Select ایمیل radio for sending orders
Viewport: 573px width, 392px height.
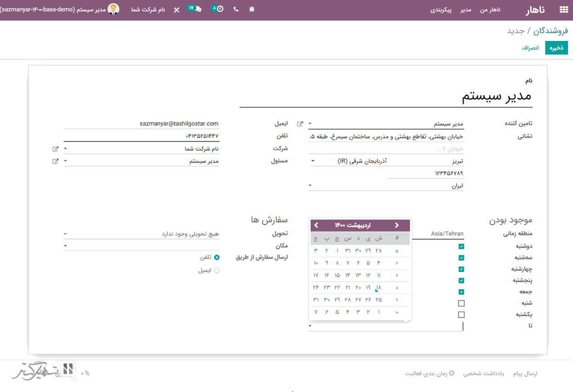pyautogui.click(x=217, y=270)
